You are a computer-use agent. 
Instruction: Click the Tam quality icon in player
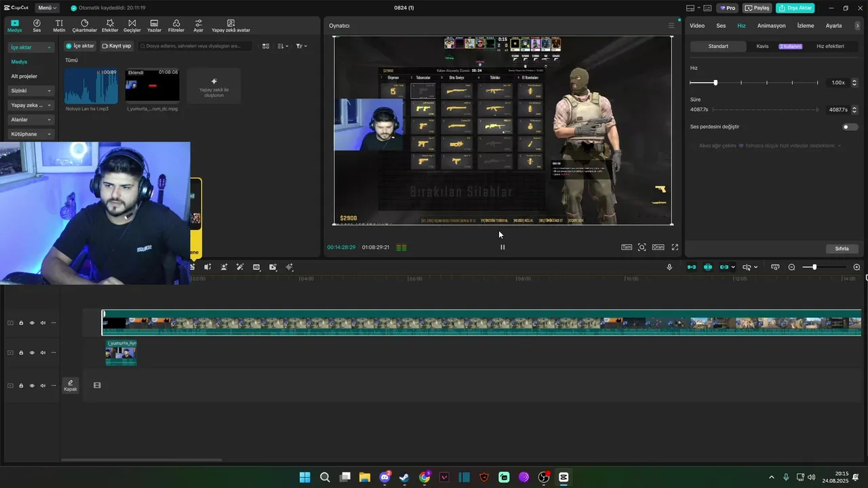(x=627, y=247)
